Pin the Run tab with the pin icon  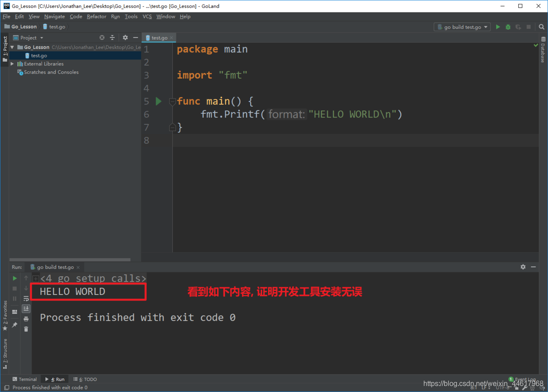pyautogui.click(x=15, y=324)
